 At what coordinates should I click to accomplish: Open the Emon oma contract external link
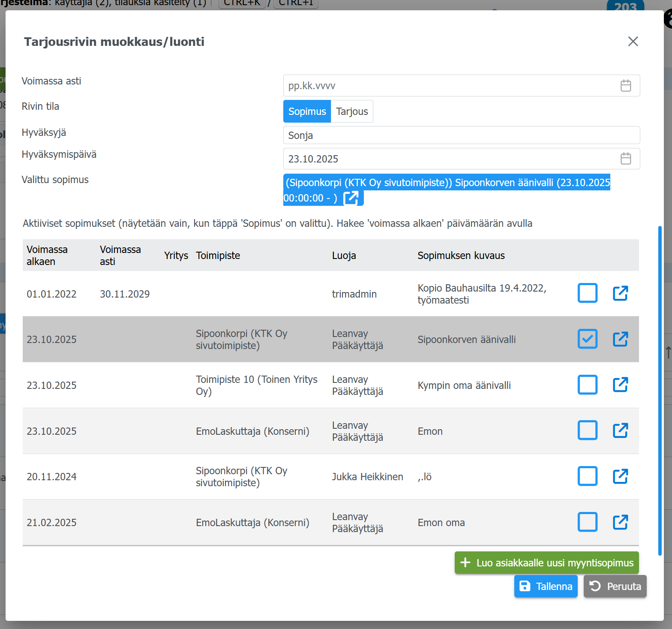point(620,522)
